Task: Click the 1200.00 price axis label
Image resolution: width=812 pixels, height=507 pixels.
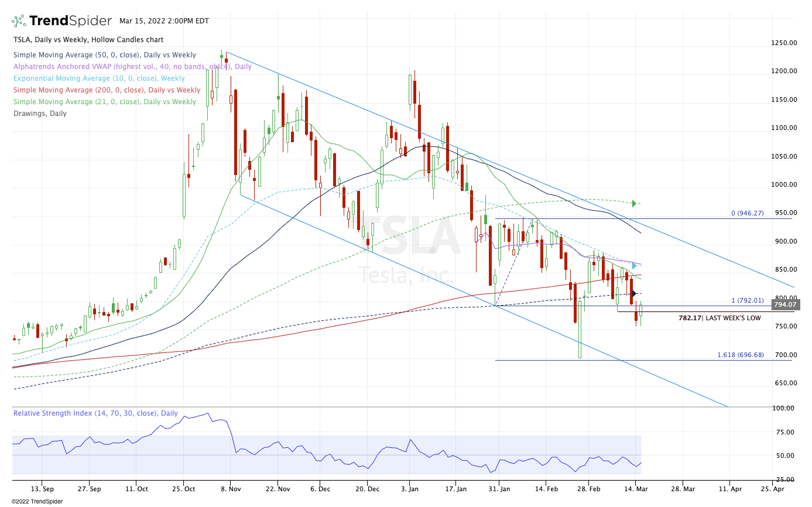Action: 784,71
